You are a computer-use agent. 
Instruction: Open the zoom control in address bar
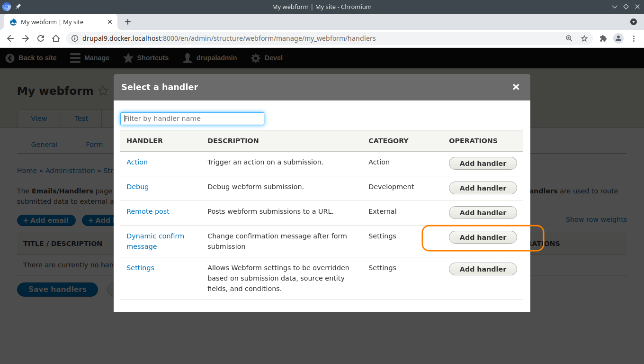pos(569,38)
